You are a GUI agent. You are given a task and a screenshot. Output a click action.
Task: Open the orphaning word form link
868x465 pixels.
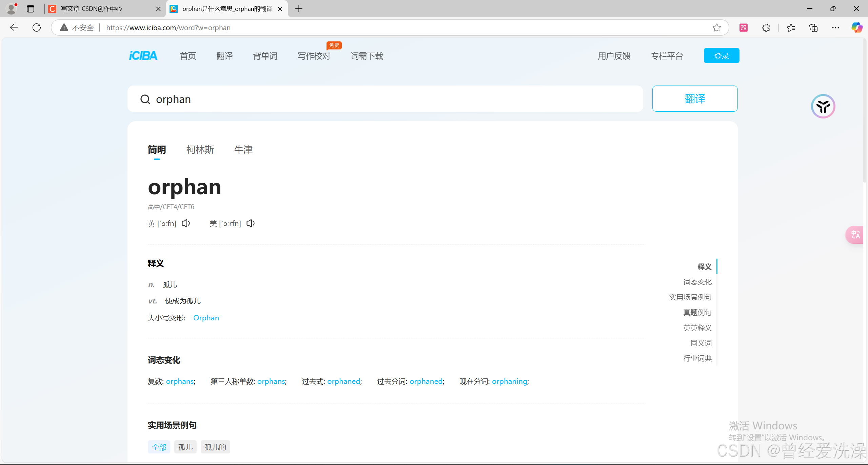(x=509, y=381)
